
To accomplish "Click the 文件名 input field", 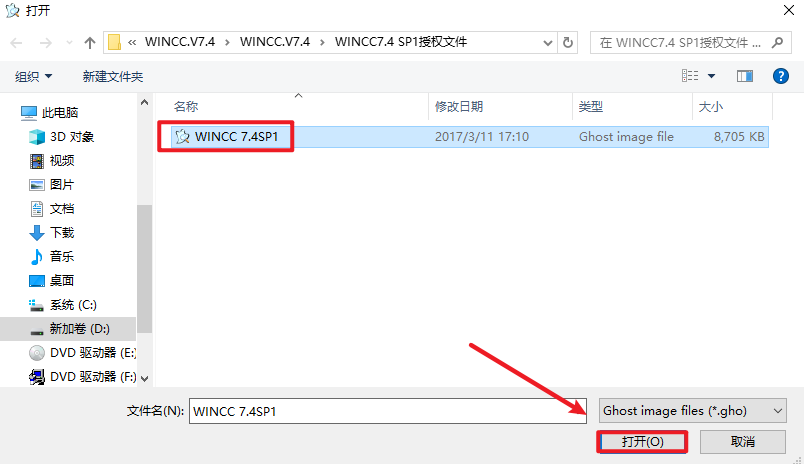I will pyautogui.click(x=388, y=411).
